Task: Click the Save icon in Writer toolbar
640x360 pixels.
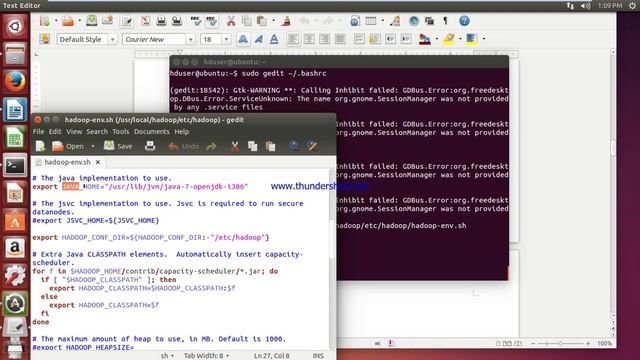Action: coord(92,21)
